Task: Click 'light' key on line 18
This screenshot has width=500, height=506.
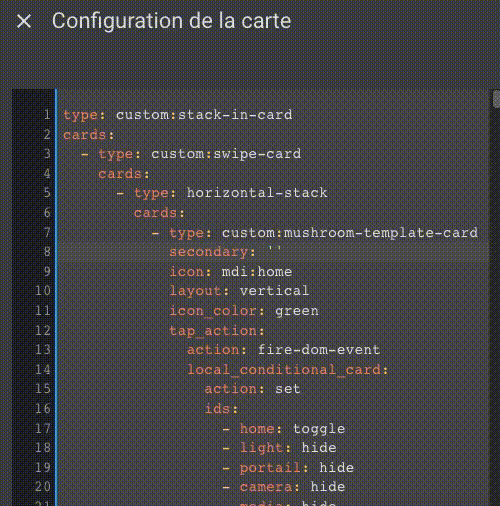Action: [x=261, y=448]
